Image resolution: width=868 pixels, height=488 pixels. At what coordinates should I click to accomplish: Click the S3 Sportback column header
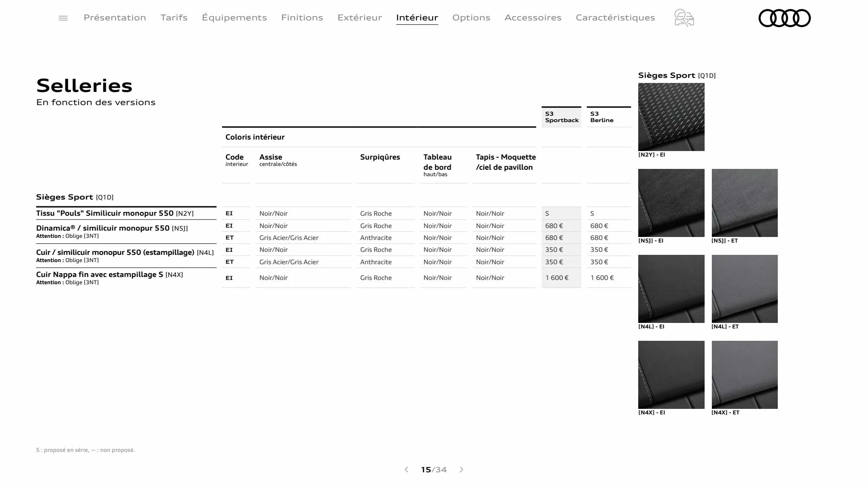[561, 117]
